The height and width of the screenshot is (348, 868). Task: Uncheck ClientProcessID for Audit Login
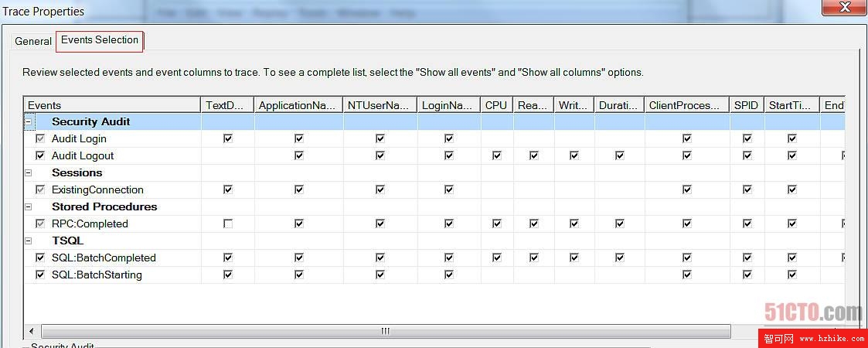(x=687, y=138)
